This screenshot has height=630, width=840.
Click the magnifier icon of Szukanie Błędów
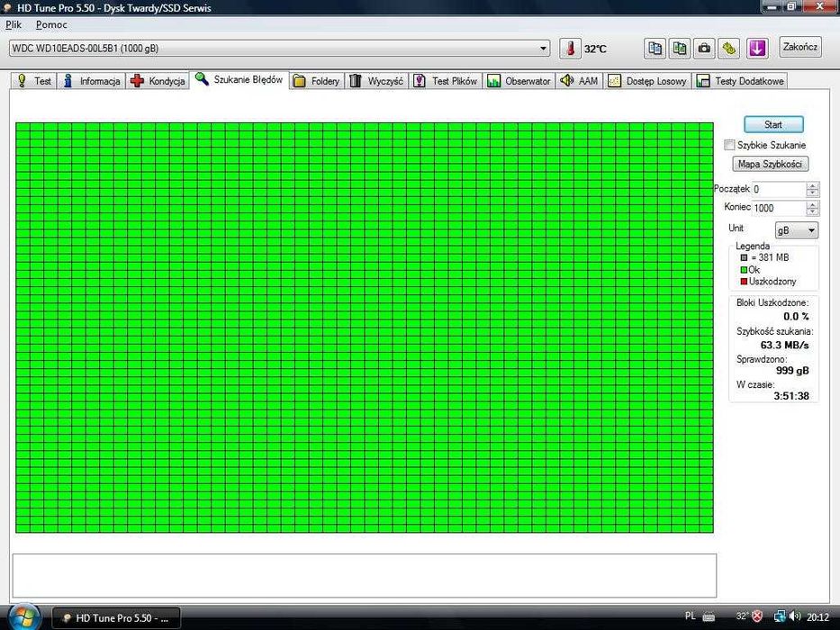point(202,79)
